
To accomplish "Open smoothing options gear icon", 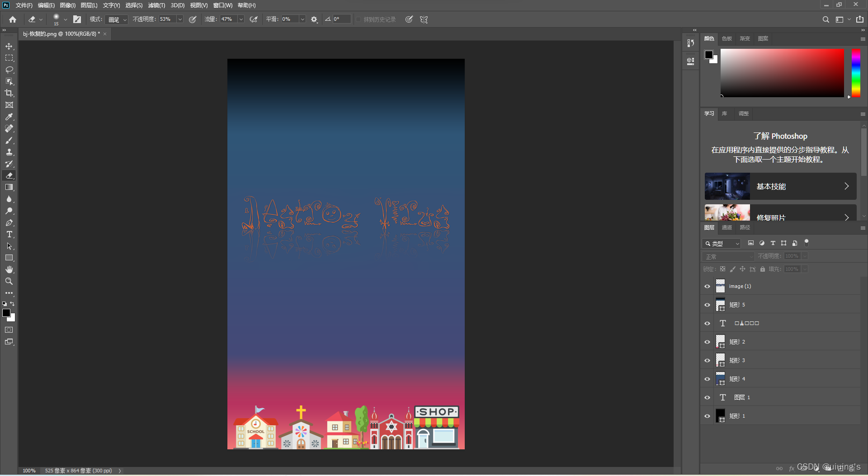I will click(314, 19).
